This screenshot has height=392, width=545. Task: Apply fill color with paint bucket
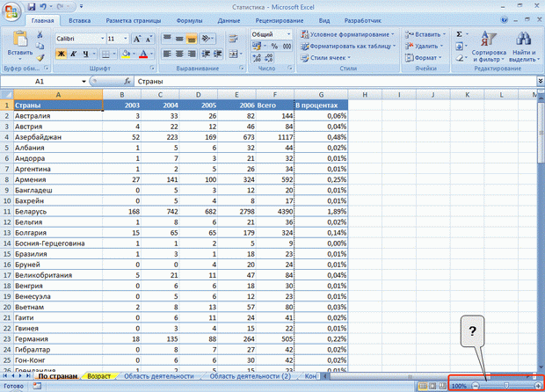pyautogui.click(x=126, y=54)
